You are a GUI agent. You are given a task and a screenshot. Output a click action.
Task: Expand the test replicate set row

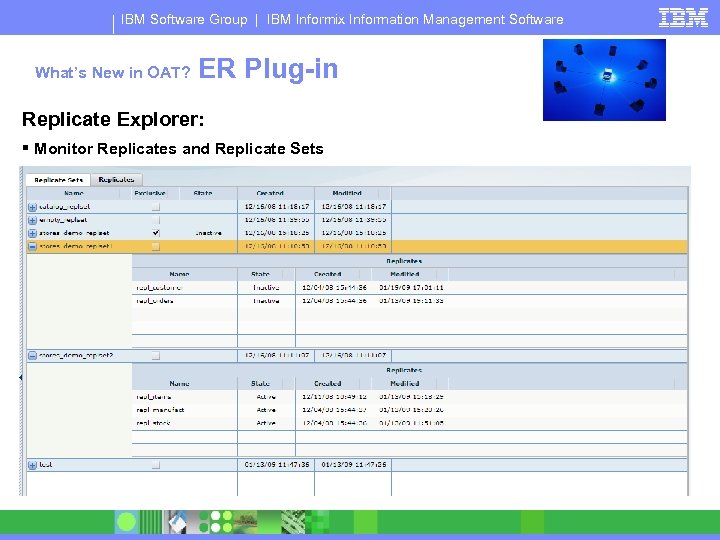[x=32, y=465]
